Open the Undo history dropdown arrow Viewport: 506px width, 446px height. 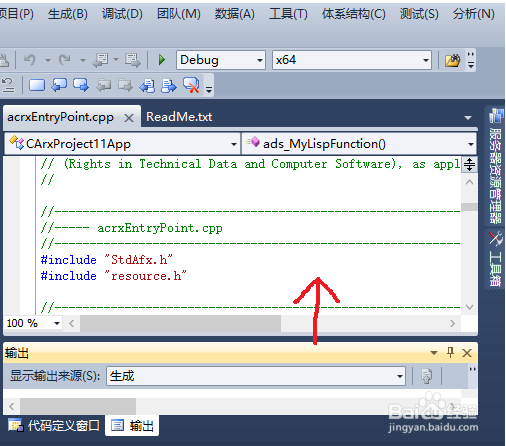point(48,60)
